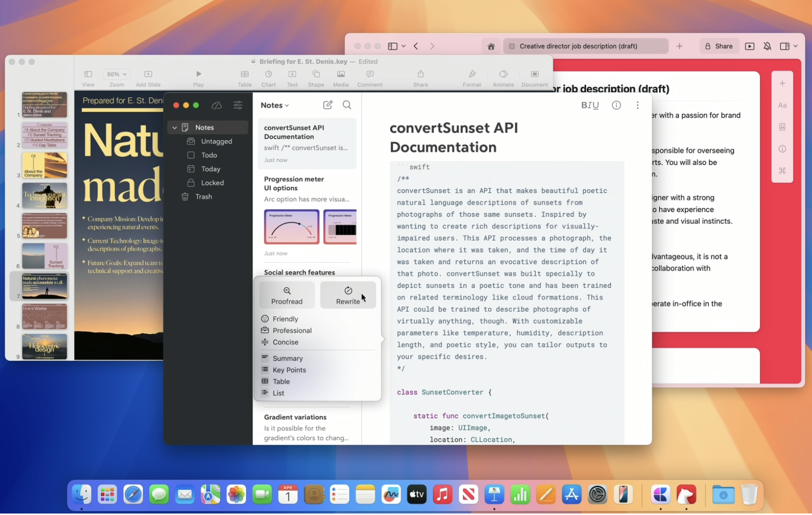The image size is (812, 515).
Task: Open the Document inspector in Keynote
Action: point(535,78)
